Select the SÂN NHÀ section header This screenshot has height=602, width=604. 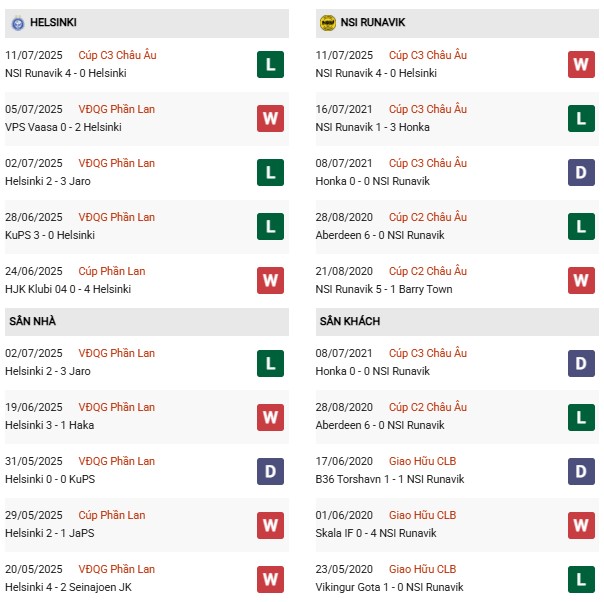pyautogui.click(x=36, y=321)
